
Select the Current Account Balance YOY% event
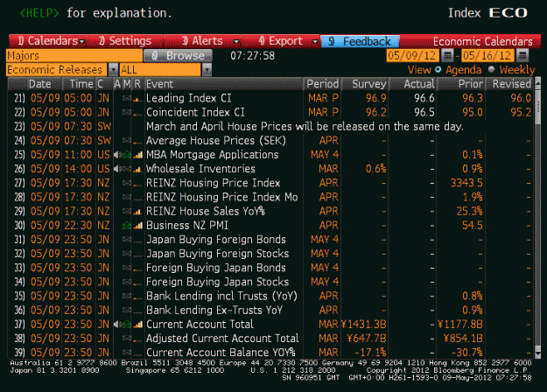point(221,353)
